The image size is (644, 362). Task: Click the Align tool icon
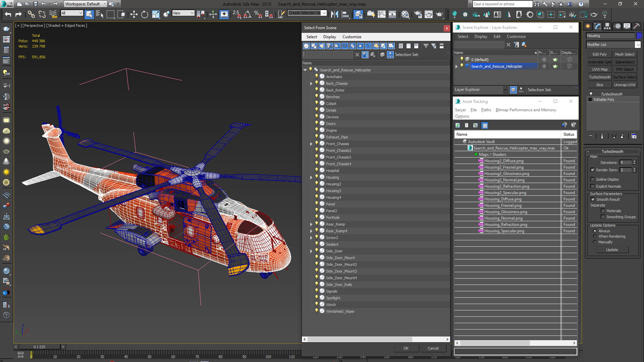click(x=345, y=14)
